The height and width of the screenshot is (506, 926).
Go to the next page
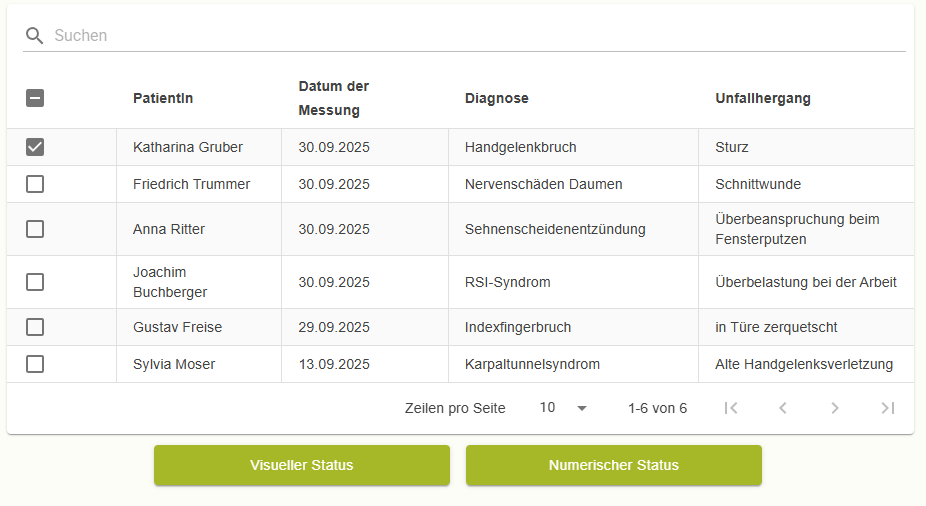835,408
